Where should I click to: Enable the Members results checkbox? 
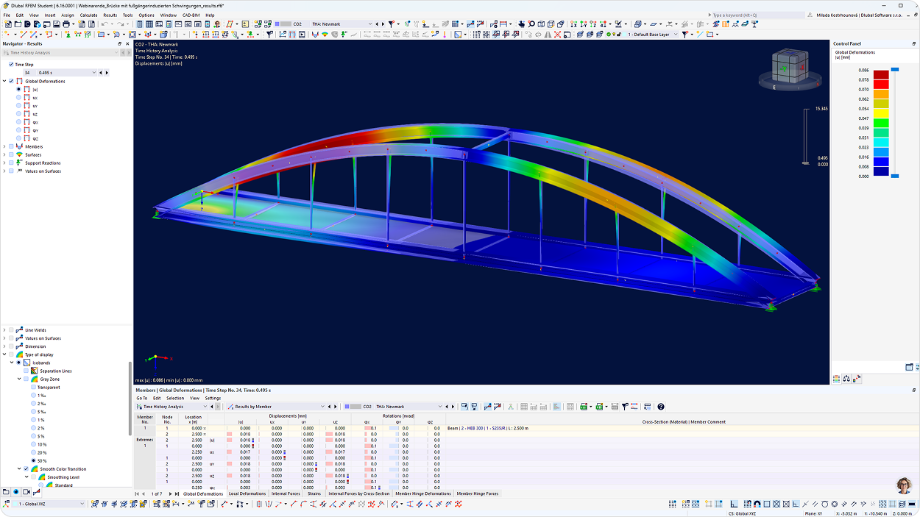coord(11,147)
